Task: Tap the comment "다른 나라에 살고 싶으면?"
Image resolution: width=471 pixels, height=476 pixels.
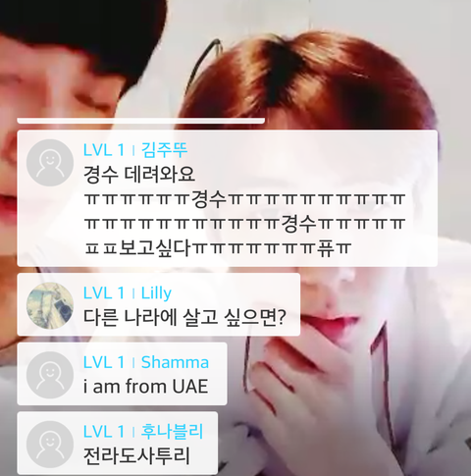Action: pos(185,317)
